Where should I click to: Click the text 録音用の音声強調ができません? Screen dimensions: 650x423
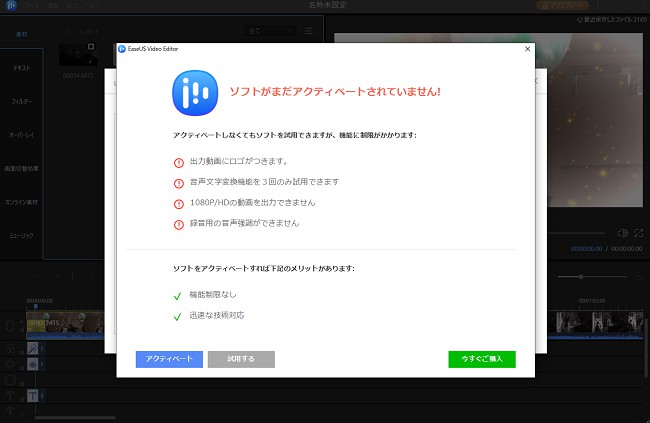pos(244,223)
